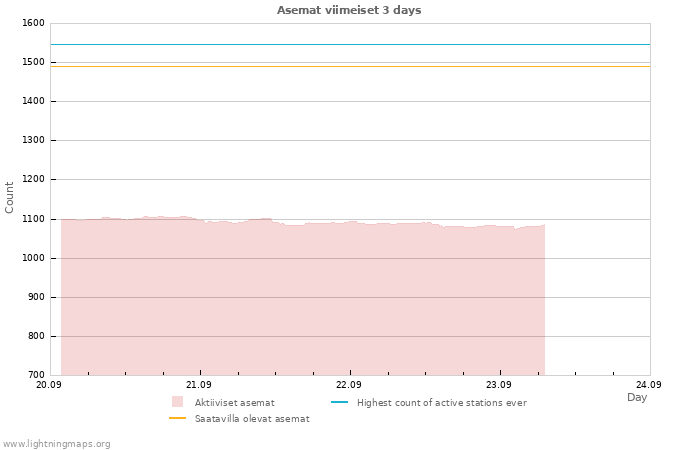The image size is (700, 450).
Task: Click the 22.09 date label
Action: (349, 385)
